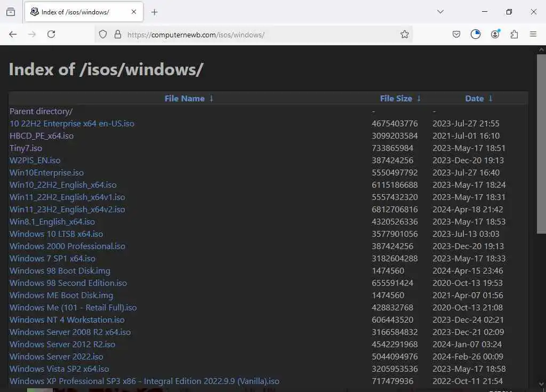546x392 pixels.
Task: Download Windows 98 Boot Disk.img
Action: click(x=60, y=271)
